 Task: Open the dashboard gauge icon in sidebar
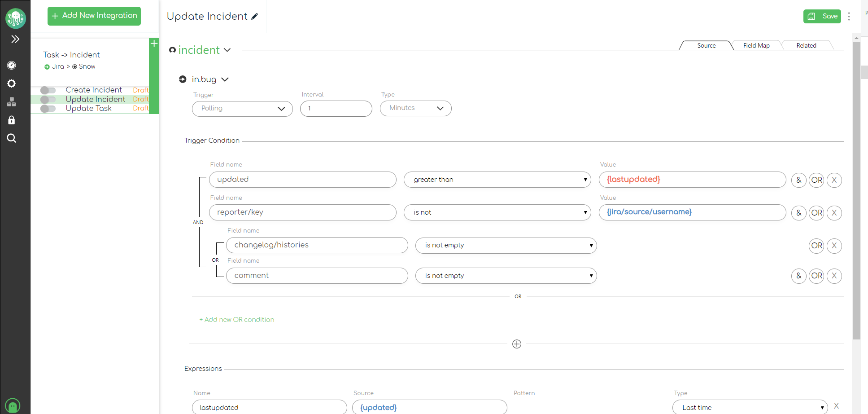pos(12,66)
